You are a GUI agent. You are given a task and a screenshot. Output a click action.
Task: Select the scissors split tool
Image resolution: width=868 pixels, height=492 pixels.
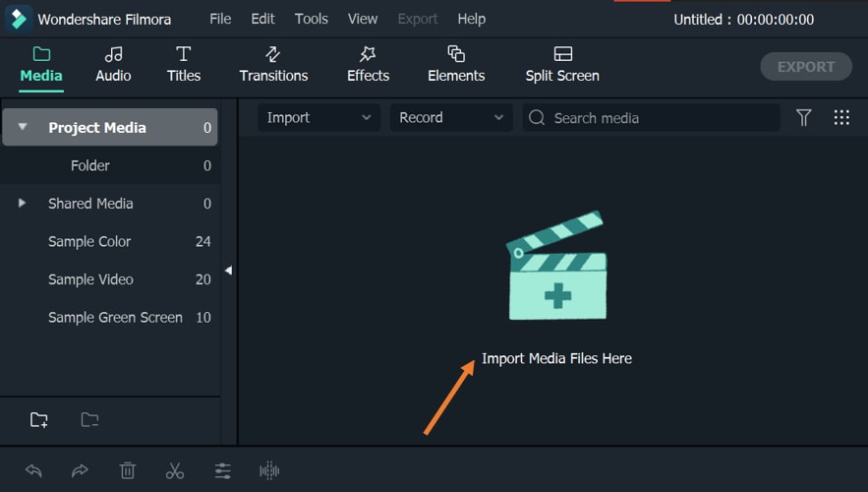coord(175,471)
